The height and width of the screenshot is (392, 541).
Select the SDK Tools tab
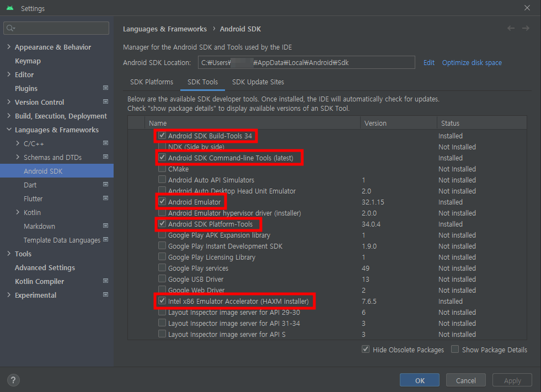coord(202,82)
